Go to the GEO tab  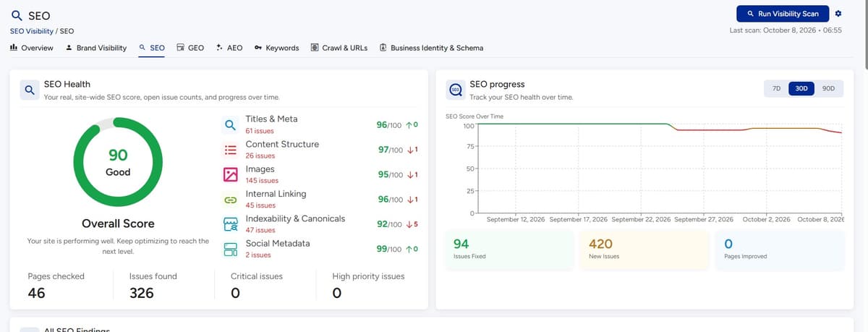[x=191, y=48]
